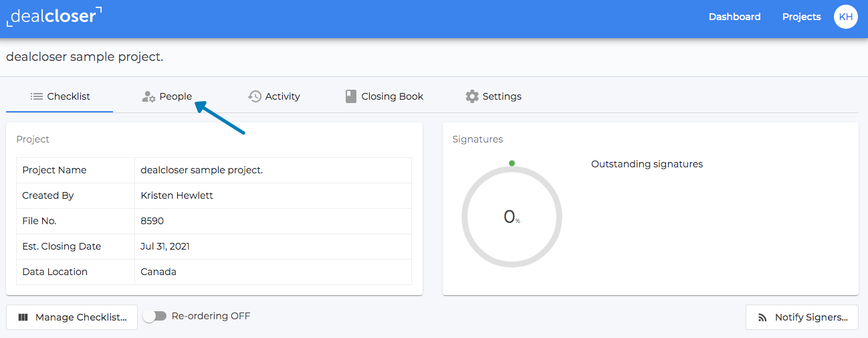
Task: Click the People person-gear icon
Action: coord(148,96)
